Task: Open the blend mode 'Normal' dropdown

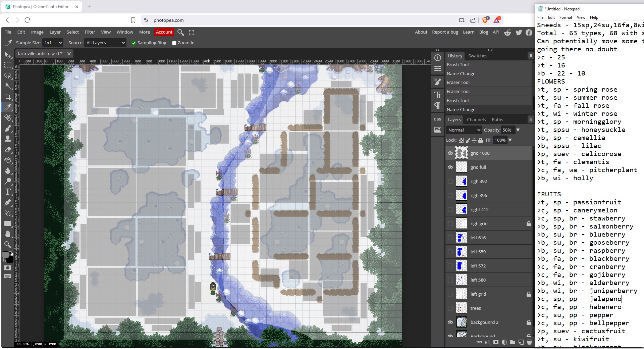Action: pos(464,130)
